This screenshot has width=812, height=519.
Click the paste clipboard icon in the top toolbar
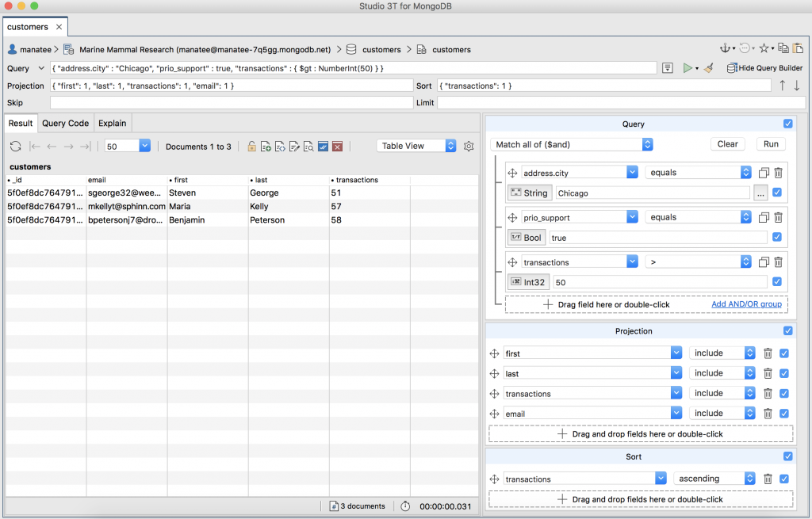[x=798, y=48]
